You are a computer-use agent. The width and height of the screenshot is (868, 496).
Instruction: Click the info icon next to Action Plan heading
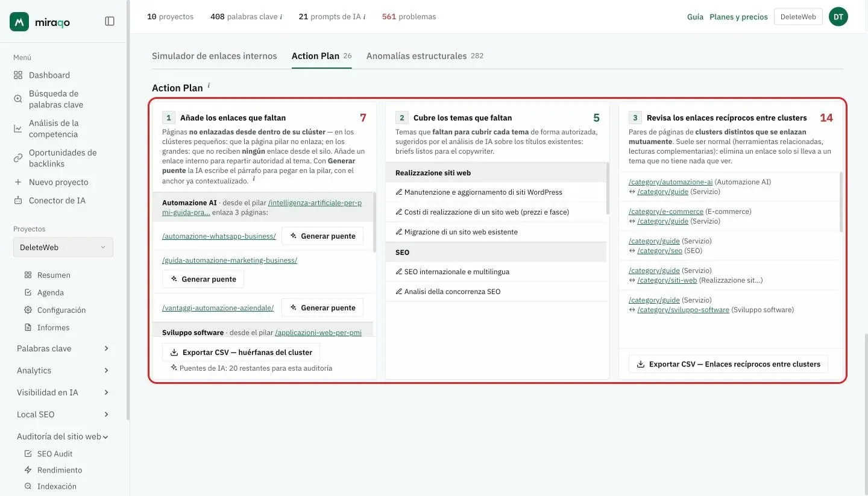209,86
